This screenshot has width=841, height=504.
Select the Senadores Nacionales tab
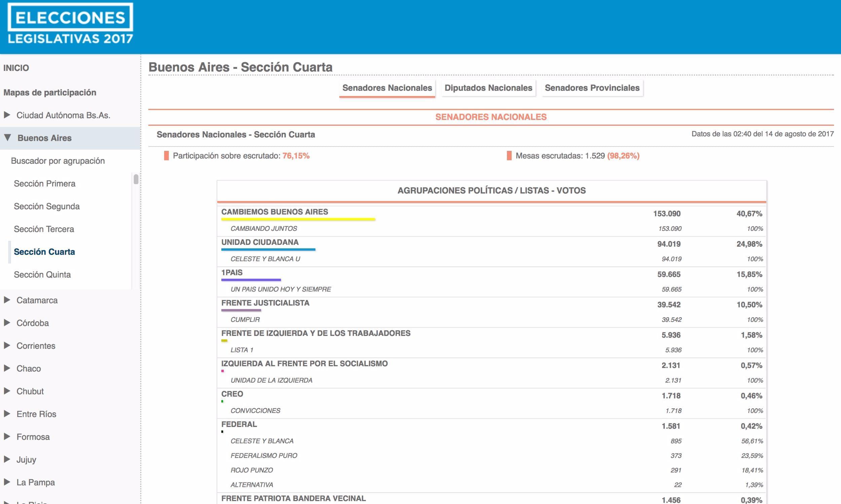point(387,88)
